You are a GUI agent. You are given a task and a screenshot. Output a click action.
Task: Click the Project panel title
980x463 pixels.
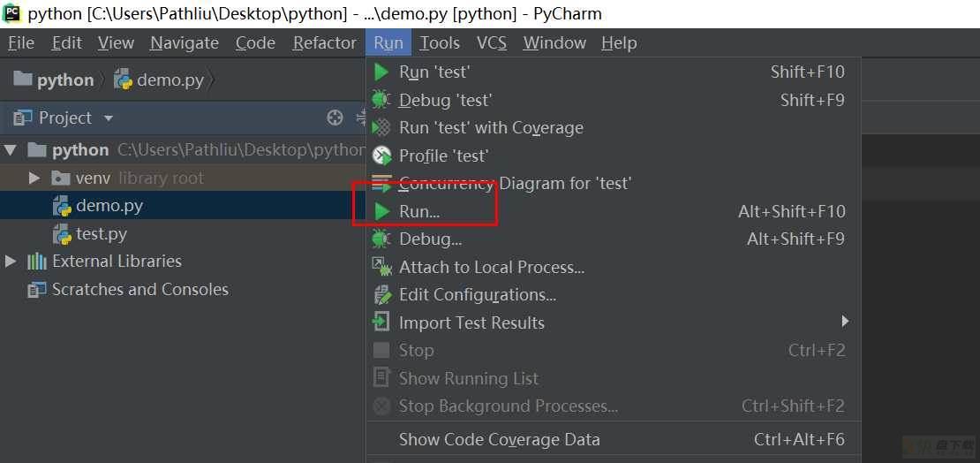click(65, 118)
